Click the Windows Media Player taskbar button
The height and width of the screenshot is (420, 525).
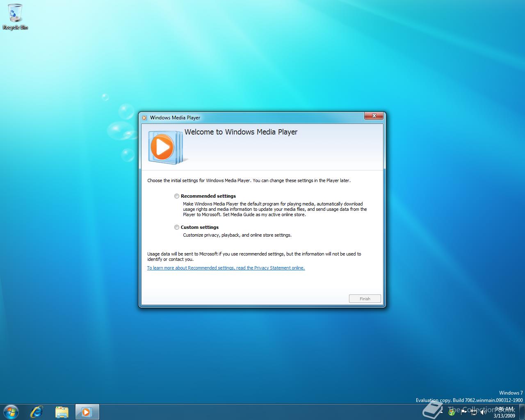[87, 412]
